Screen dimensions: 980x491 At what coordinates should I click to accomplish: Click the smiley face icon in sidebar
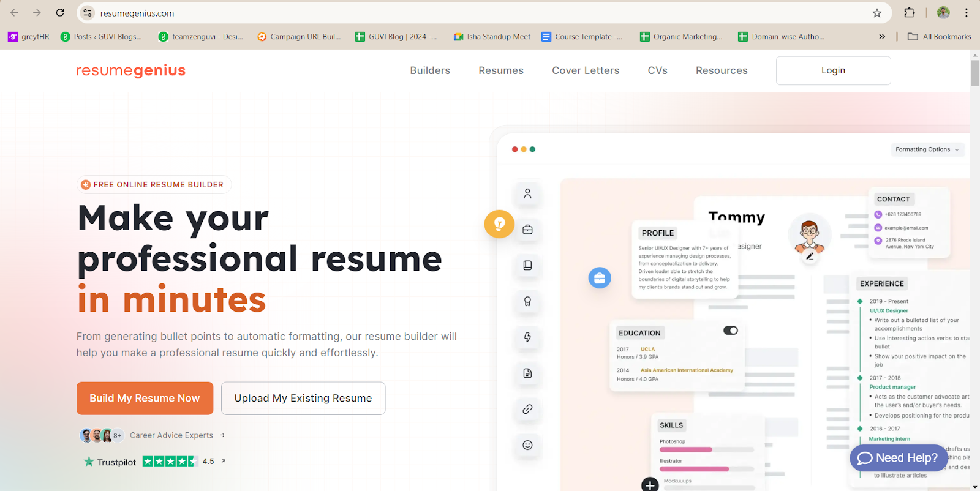coord(527,445)
